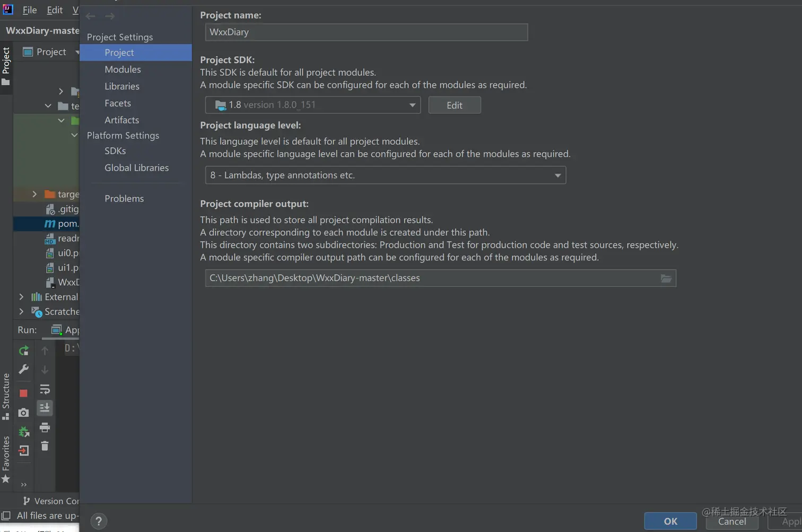Open the Version Control tab
Screen dimensions: 802x532
tap(51, 501)
